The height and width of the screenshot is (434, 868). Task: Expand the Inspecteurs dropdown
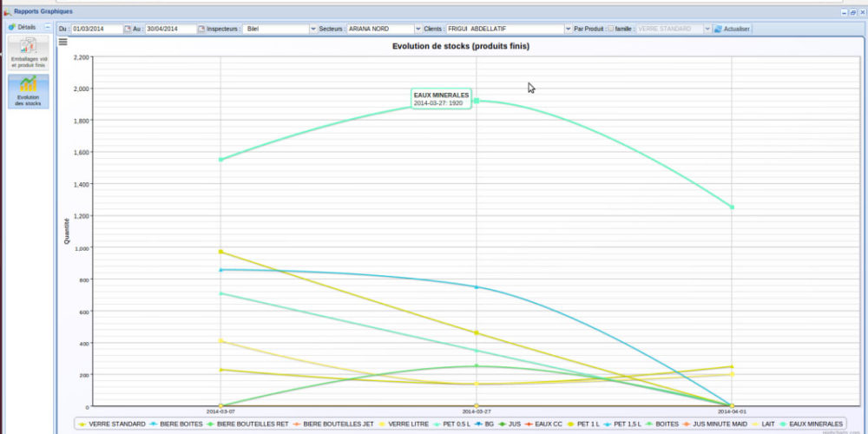[x=312, y=29]
